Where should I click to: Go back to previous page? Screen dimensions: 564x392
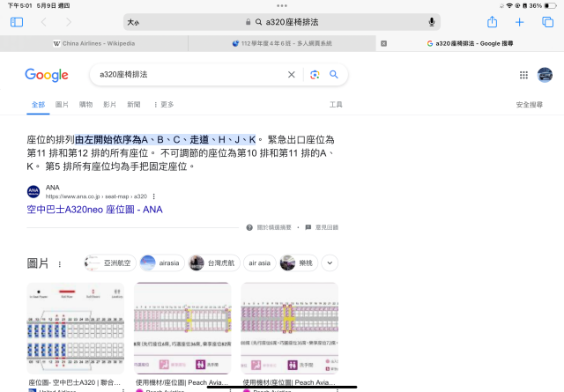[43, 22]
